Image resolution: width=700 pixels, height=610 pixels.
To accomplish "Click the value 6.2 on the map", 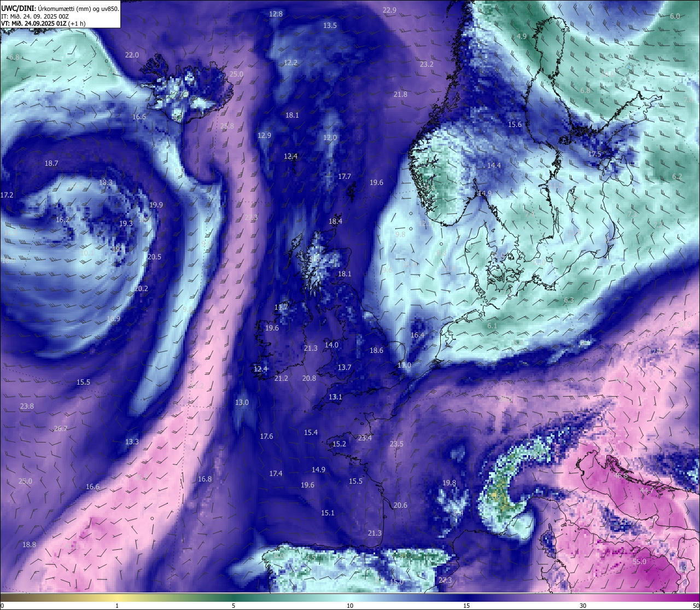I will click(x=676, y=177).
